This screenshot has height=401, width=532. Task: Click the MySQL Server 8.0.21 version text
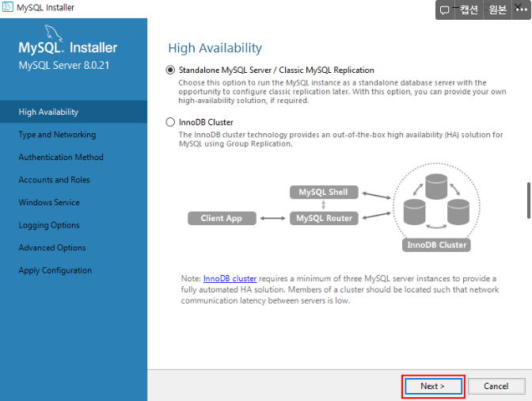point(64,65)
